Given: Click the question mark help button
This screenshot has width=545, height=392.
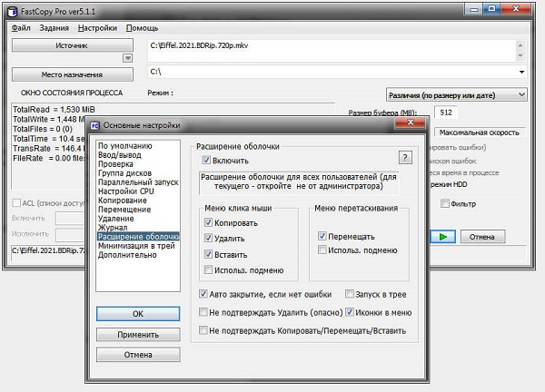Looking at the screenshot, I should pyautogui.click(x=405, y=158).
